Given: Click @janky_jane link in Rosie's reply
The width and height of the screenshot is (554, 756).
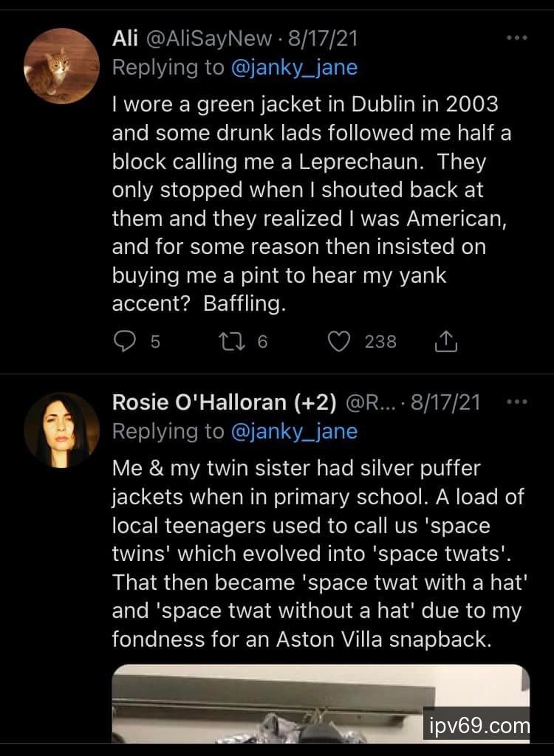Looking at the screenshot, I should coord(294,432).
